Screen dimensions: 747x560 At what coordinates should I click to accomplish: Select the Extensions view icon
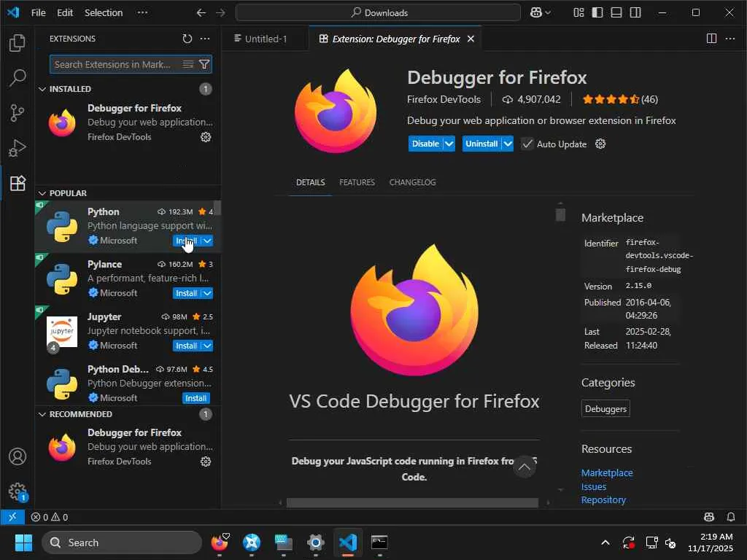[18, 183]
